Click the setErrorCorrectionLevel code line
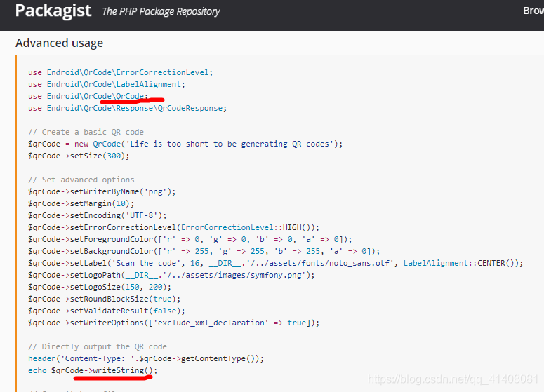544x392 pixels. [x=173, y=227]
